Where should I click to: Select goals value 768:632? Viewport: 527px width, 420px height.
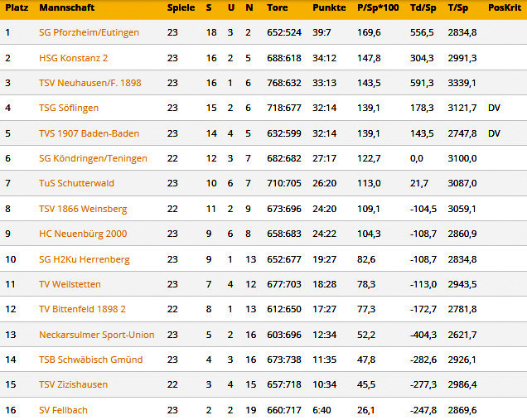pos(284,83)
